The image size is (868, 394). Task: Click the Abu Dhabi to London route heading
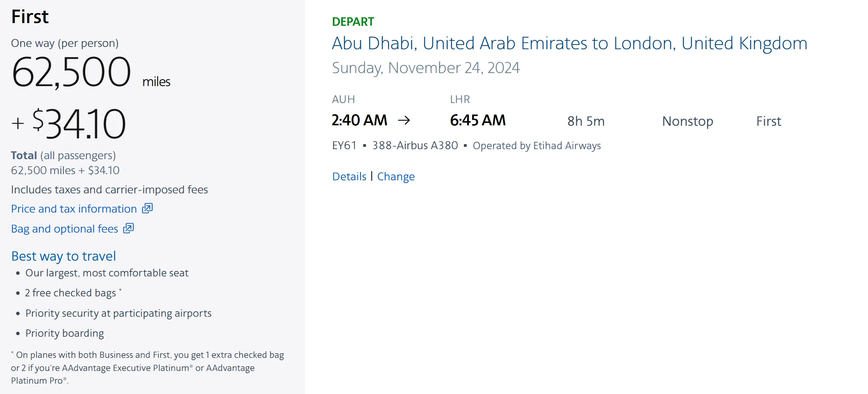pyautogui.click(x=569, y=43)
